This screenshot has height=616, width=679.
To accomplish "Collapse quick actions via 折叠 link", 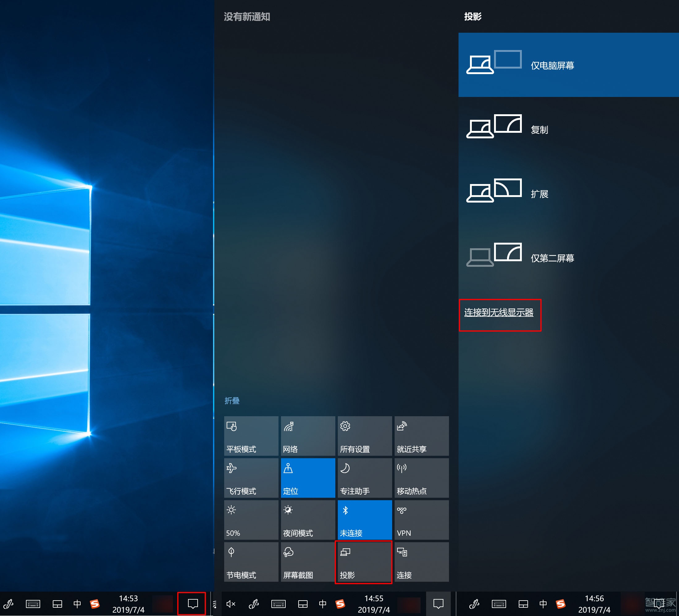I will tap(232, 400).
